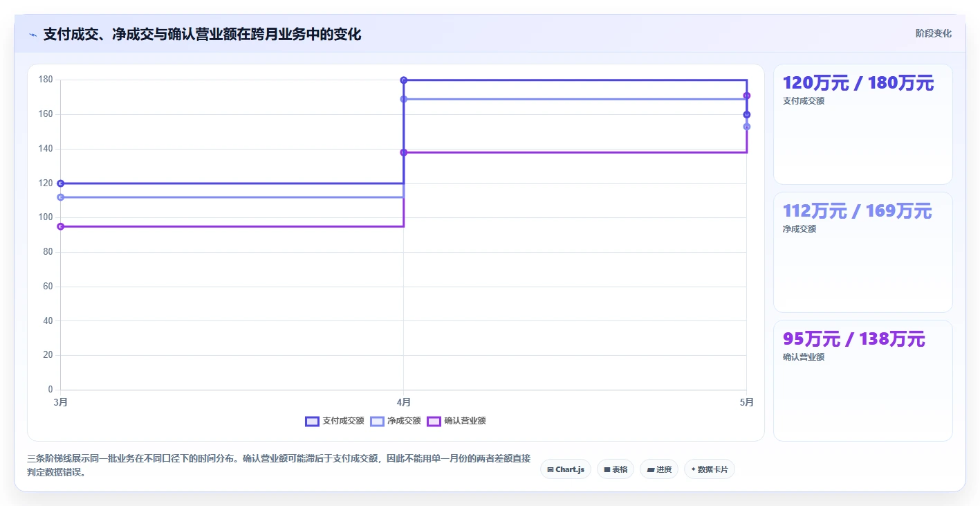This screenshot has height=506, width=980.
Task: Click the 净成交额 caption in the second card
Action: (x=799, y=229)
